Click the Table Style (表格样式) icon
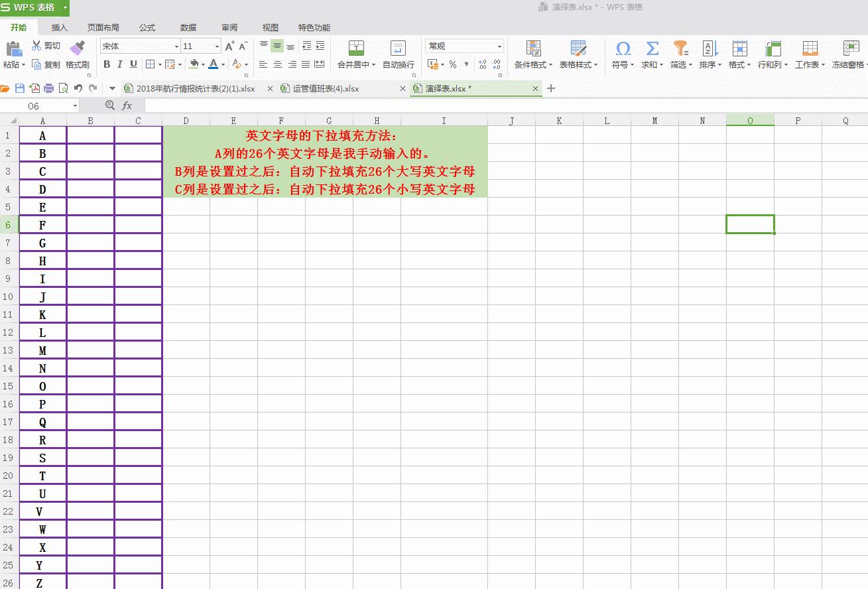 578,48
